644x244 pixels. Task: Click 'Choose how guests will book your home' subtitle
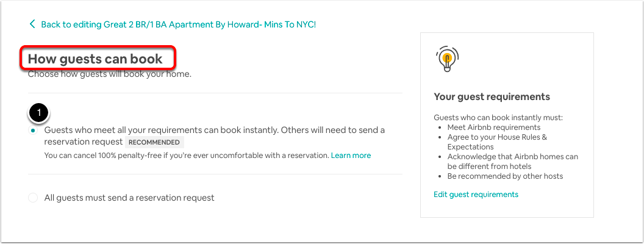point(109,75)
